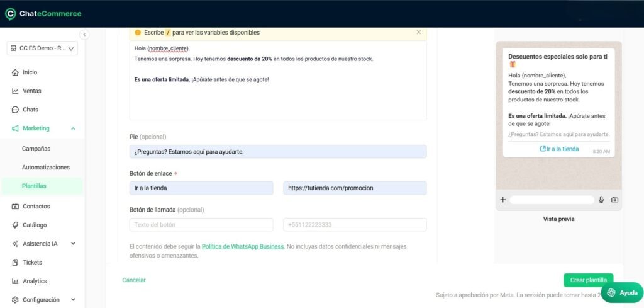Screen dimensions: 644x308
Task: Click the Pie footer text field
Action: [277, 152]
